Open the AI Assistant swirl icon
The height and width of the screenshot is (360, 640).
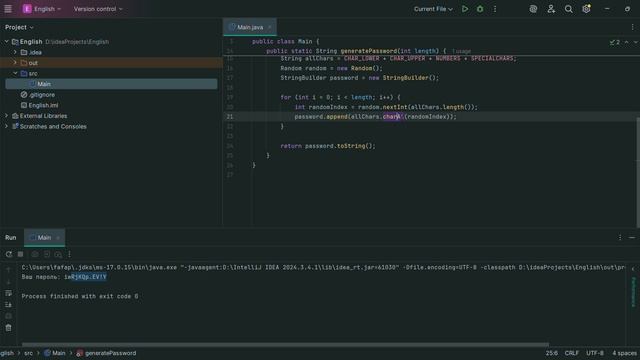(533, 9)
